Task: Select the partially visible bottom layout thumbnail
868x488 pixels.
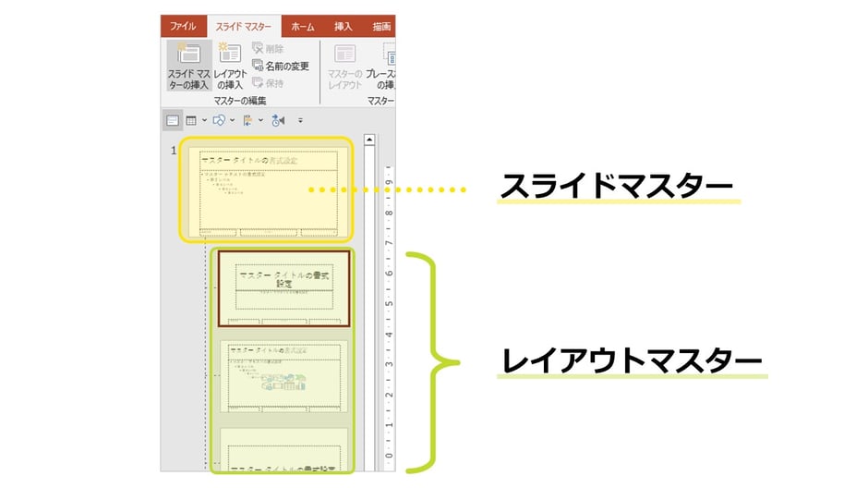Action: click(284, 449)
